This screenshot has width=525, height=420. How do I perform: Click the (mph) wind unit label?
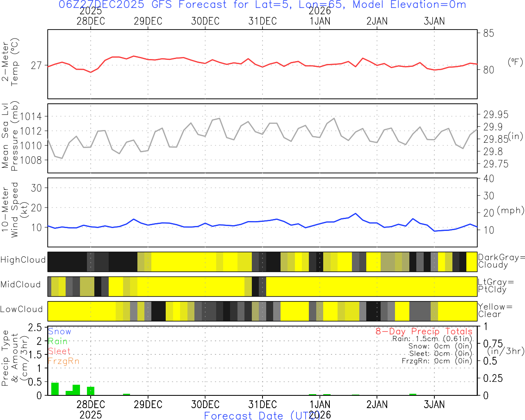click(510, 210)
